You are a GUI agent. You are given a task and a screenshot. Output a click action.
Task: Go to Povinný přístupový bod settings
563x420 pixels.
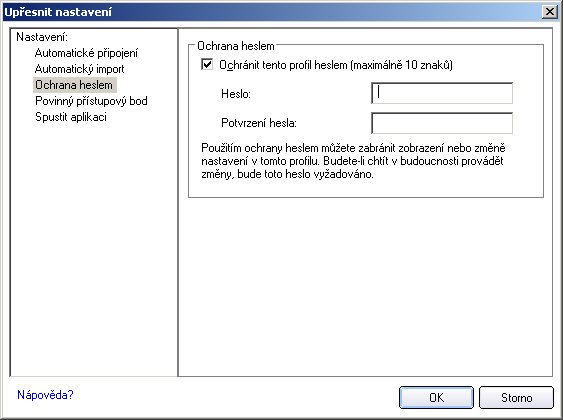pos(91,101)
